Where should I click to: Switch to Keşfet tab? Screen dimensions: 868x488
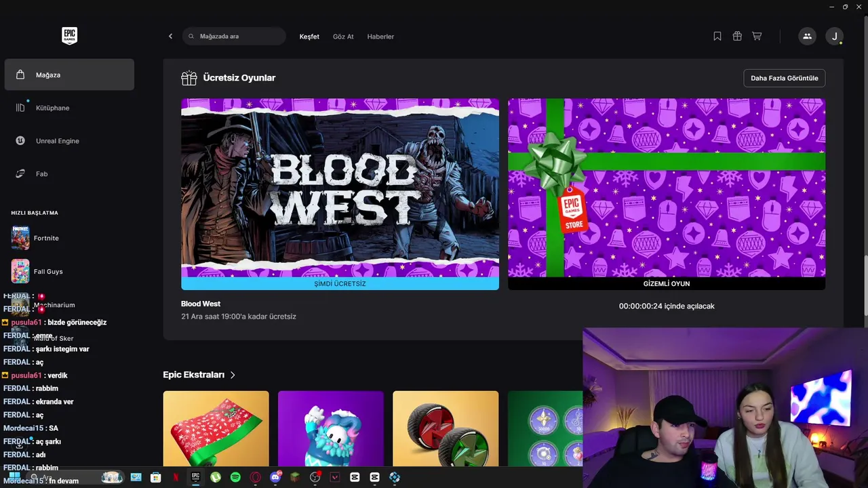309,37
